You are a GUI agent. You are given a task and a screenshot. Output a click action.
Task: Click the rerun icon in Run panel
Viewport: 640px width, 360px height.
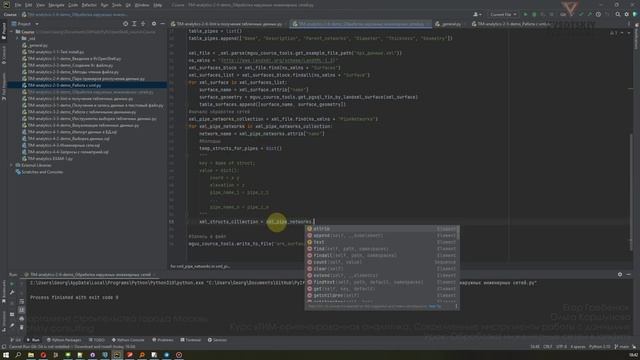coord(12,283)
